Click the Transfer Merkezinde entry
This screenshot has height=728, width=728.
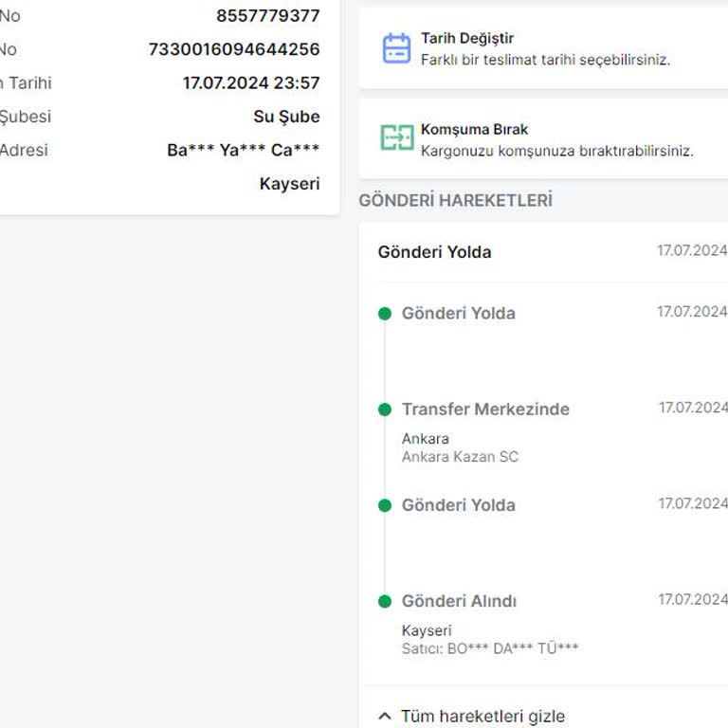tap(485, 409)
